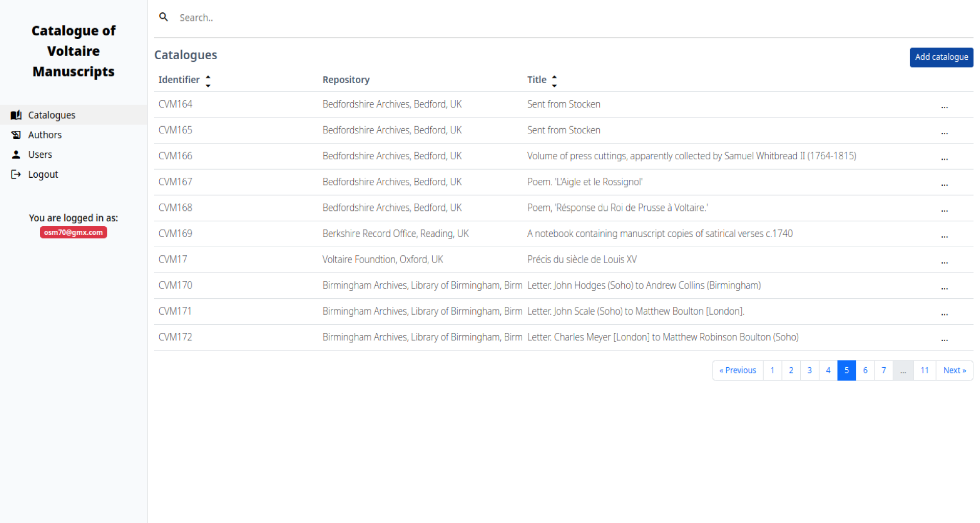
Task: Select page 6 in pagination
Action: 865,370
